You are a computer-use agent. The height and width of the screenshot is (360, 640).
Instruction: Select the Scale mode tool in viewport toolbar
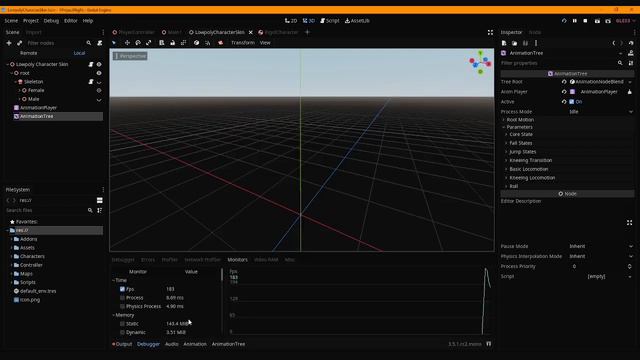[x=149, y=42]
